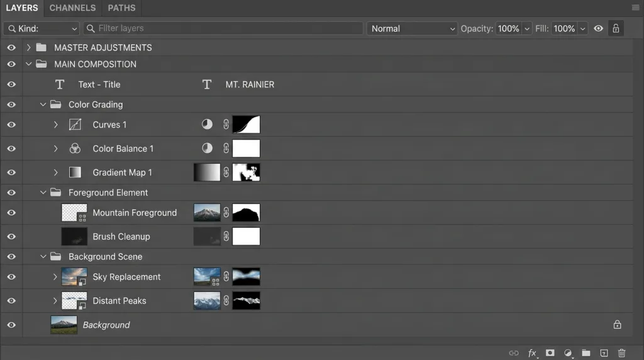Select the Curves 1 layer mask thumbnail
The height and width of the screenshot is (360, 644).
[x=246, y=125]
